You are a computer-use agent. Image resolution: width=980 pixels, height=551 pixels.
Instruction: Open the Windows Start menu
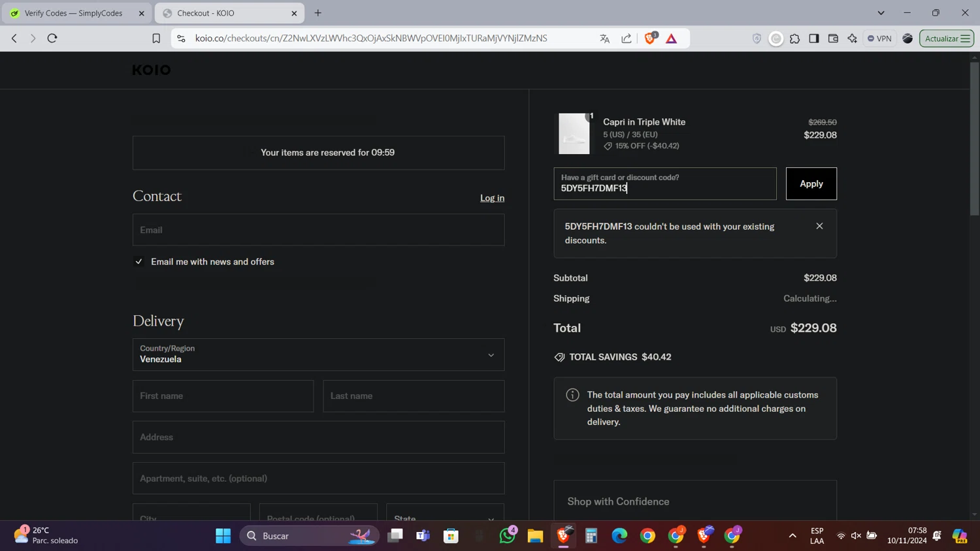(x=223, y=536)
